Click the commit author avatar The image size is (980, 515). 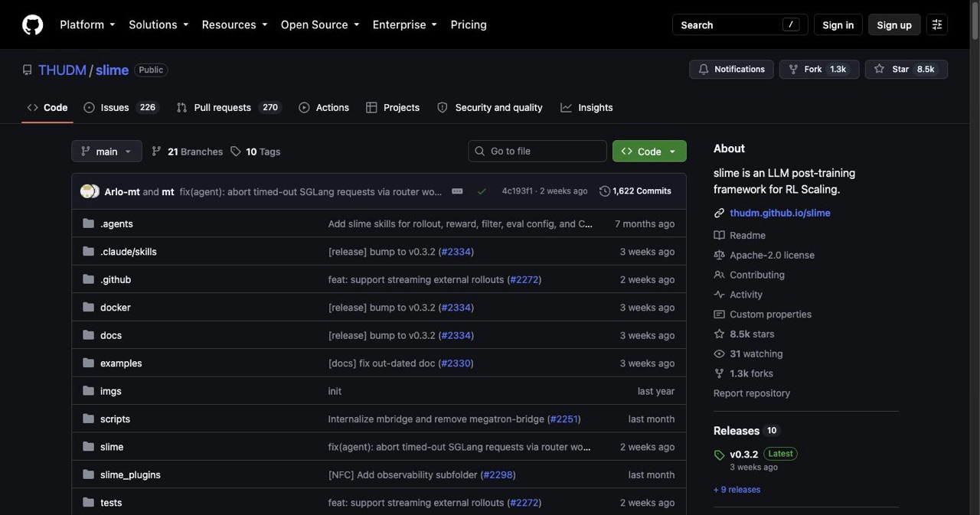[x=90, y=191]
